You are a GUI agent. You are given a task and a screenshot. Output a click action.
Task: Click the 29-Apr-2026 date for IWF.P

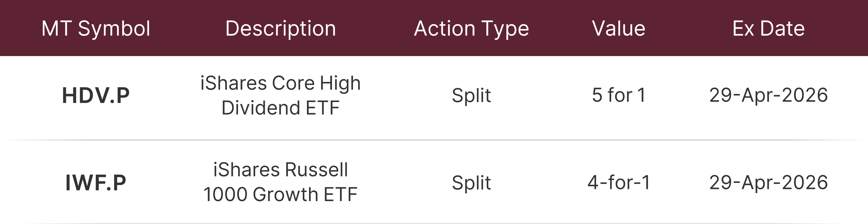pos(768,183)
